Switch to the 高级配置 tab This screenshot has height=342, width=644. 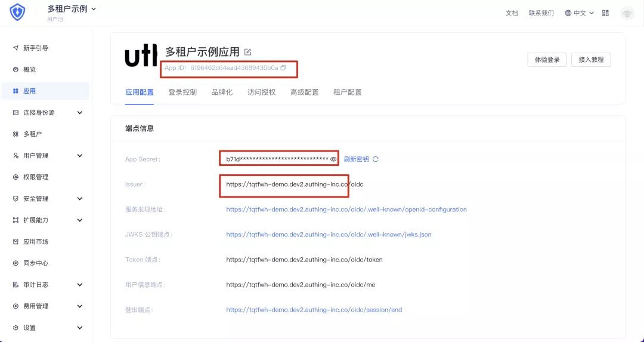pyautogui.click(x=304, y=92)
